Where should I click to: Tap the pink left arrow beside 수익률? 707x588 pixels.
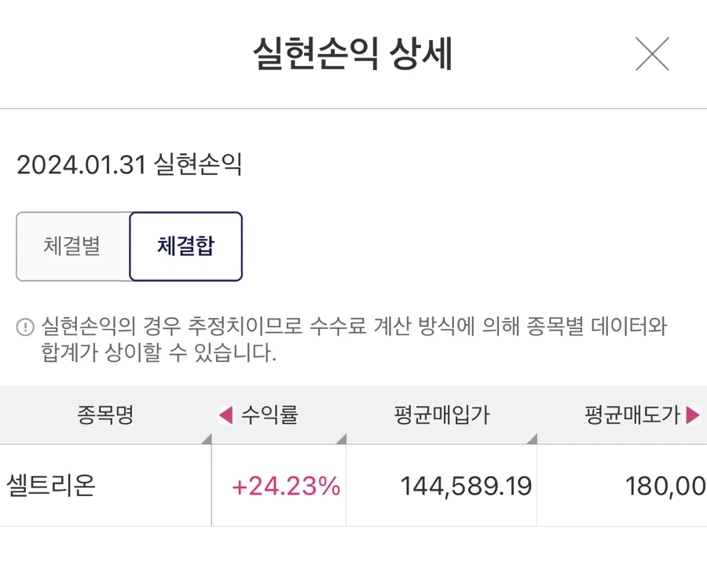click(x=226, y=415)
